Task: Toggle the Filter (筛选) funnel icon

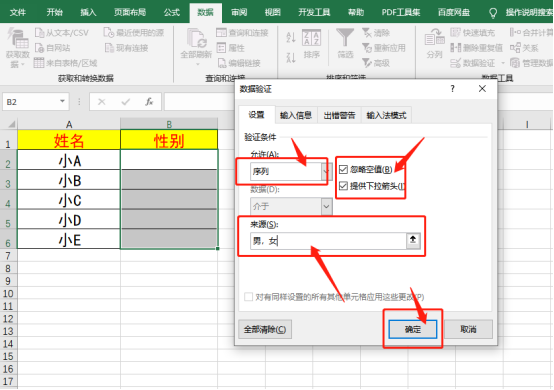Action: click(x=345, y=37)
